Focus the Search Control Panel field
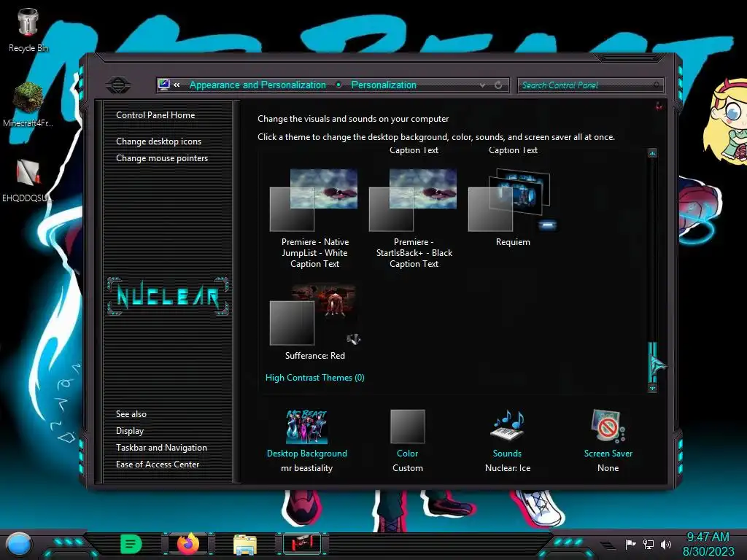 coord(589,85)
